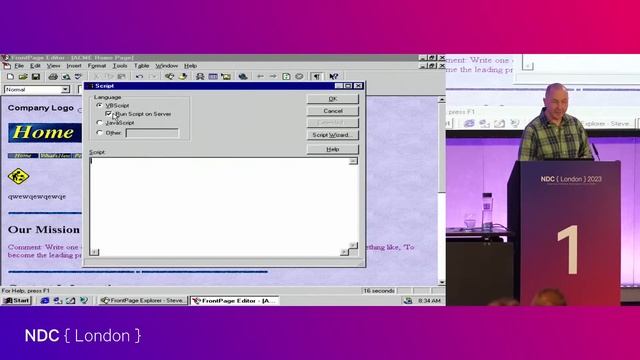The image size is (640, 360).
Task: Click the 8:34 AM taskbar clock
Action: pyautogui.click(x=429, y=301)
